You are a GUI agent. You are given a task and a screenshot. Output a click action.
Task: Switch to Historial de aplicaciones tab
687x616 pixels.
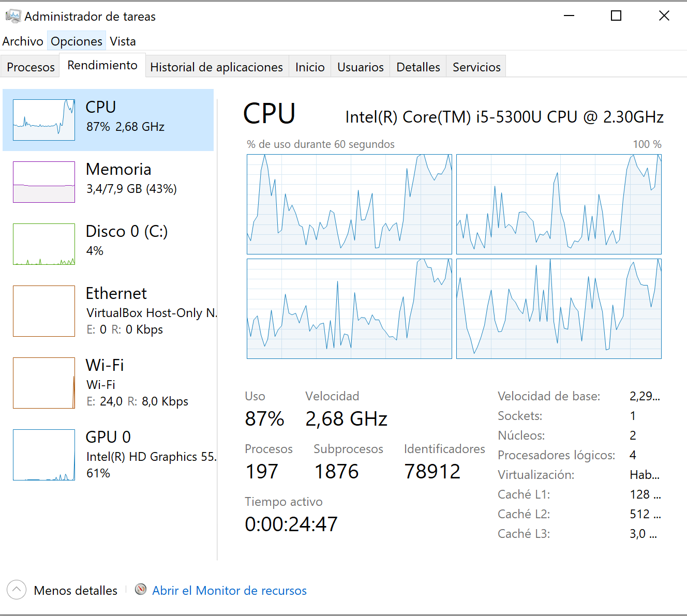point(216,67)
